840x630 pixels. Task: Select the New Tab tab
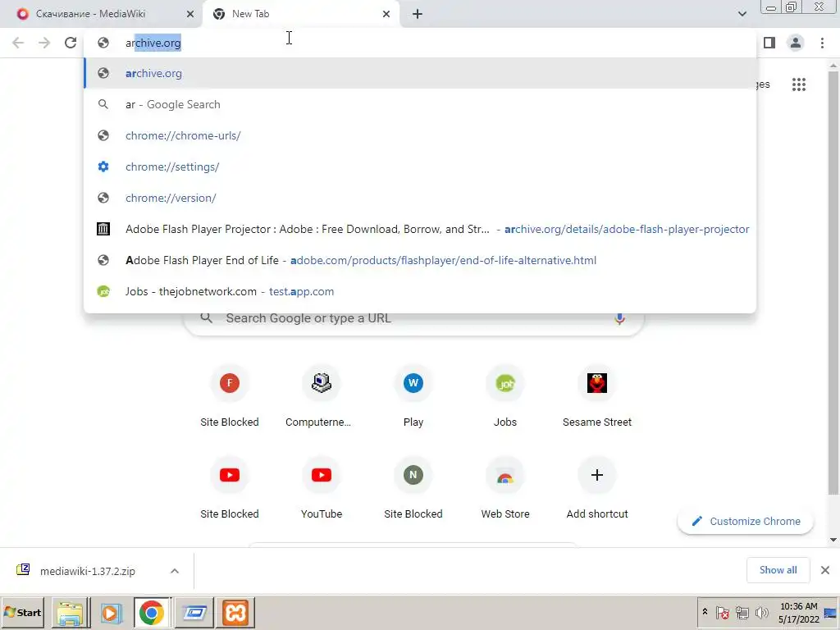(x=302, y=14)
